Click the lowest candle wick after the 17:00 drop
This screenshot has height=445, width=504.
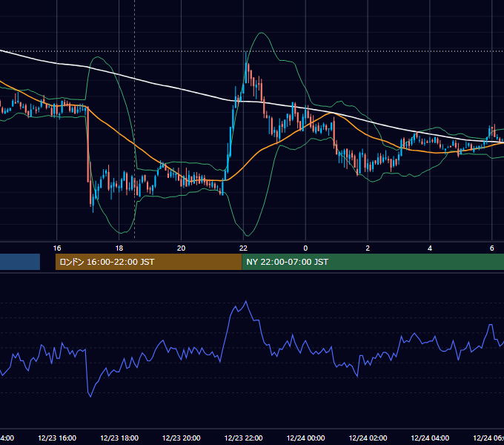click(x=93, y=205)
